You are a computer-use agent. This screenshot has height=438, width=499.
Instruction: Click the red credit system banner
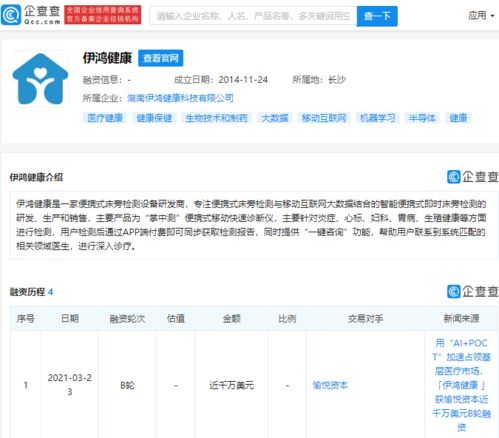(x=103, y=15)
